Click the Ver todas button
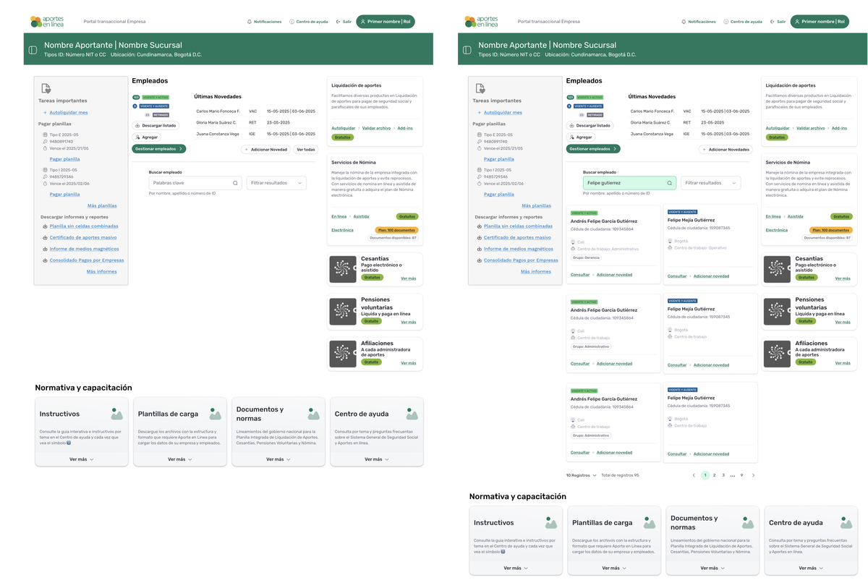The image size is (868, 588). [305, 150]
